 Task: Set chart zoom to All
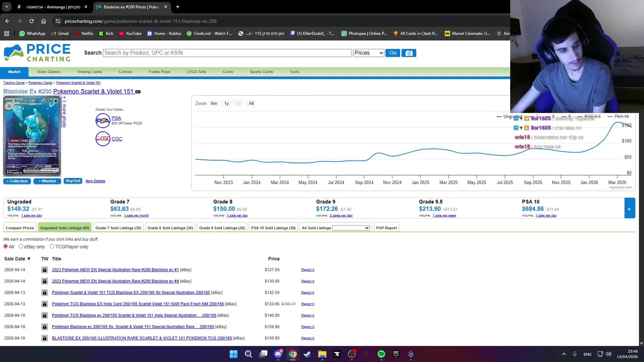pos(251,104)
